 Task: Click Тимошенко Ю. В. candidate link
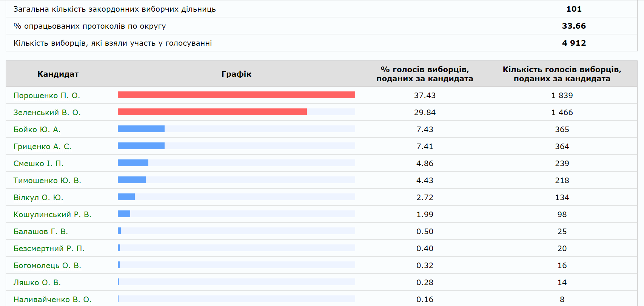click(x=47, y=181)
